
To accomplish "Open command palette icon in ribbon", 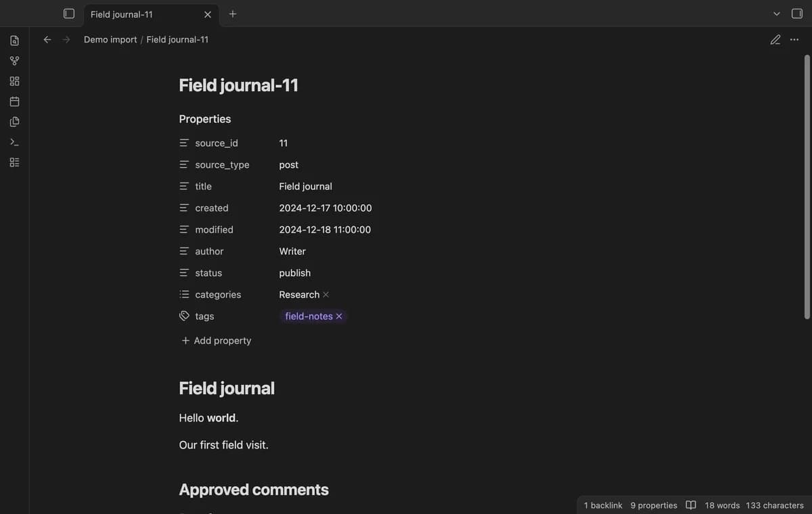I will tap(14, 142).
